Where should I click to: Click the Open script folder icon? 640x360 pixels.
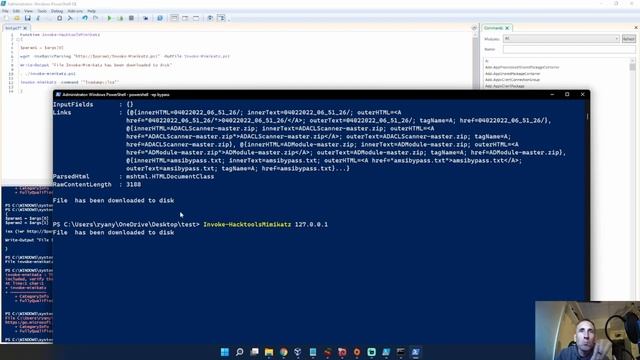[17, 18]
